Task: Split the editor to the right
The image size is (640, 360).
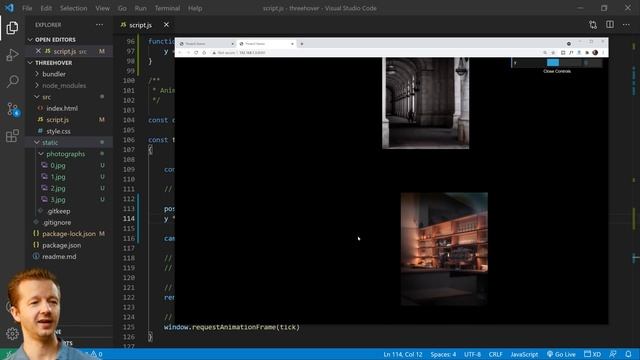Action: click(x=609, y=24)
